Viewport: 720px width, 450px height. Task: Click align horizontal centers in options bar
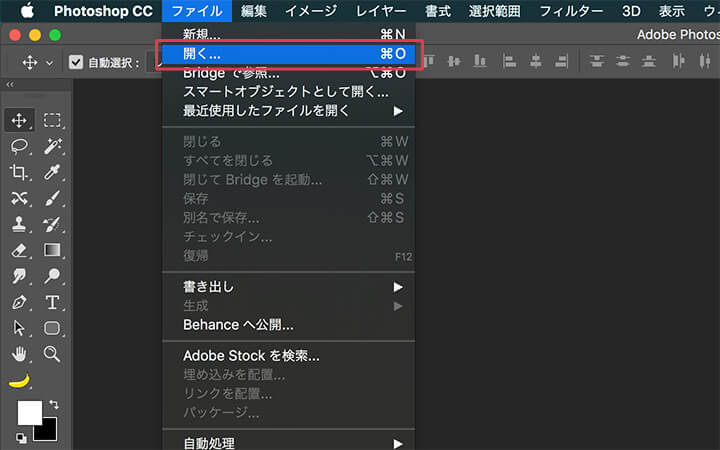pyautogui.click(x=535, y=61)
